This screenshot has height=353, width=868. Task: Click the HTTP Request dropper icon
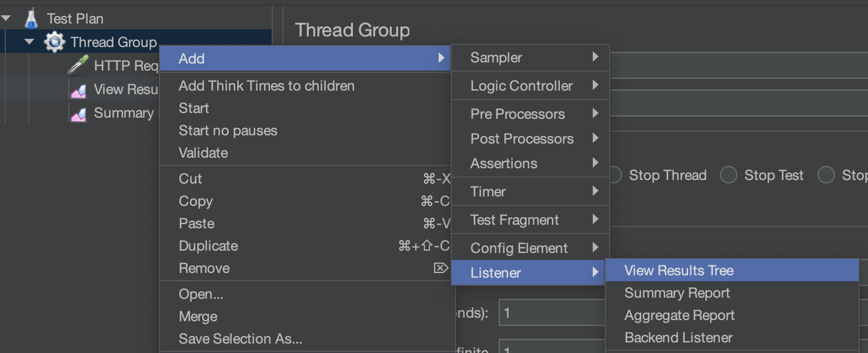78,65
